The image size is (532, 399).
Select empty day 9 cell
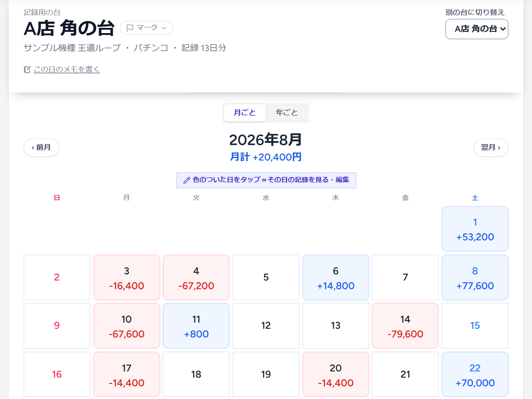point(57,326)
